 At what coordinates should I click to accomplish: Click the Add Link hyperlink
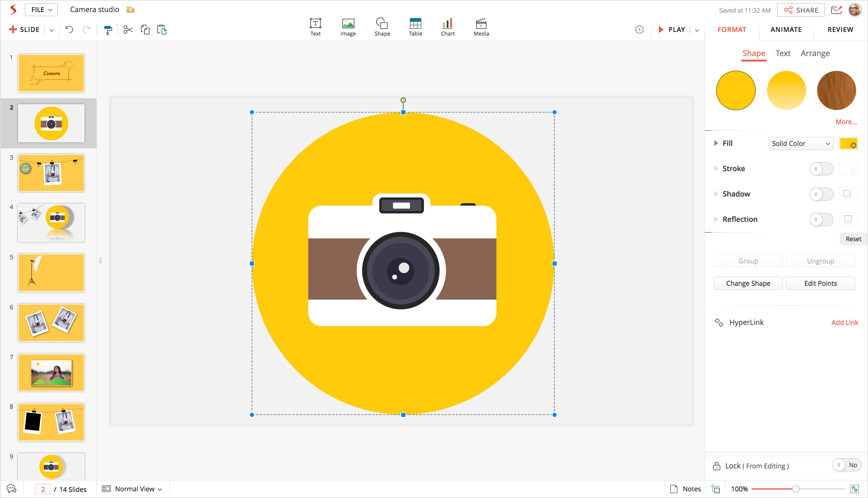(x=844, y=323)
